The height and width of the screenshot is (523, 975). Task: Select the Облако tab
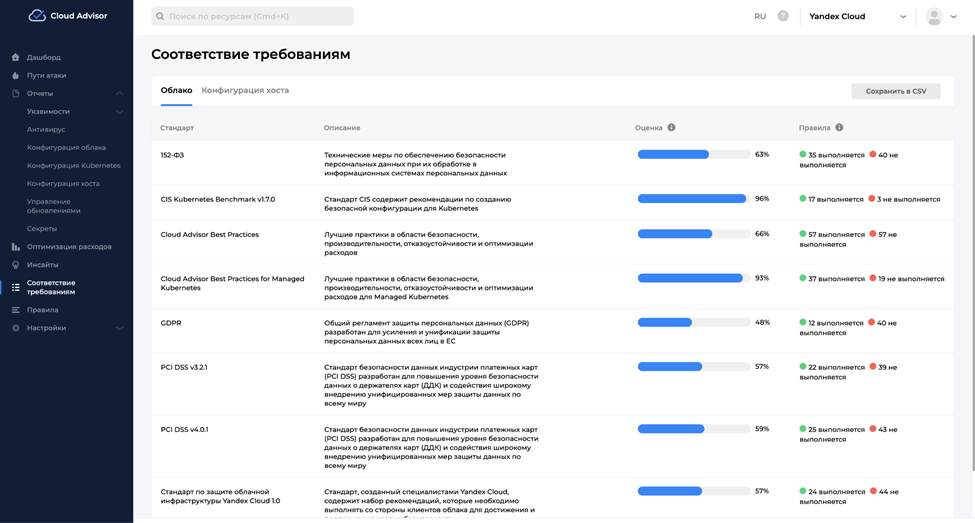coord(176,90)
